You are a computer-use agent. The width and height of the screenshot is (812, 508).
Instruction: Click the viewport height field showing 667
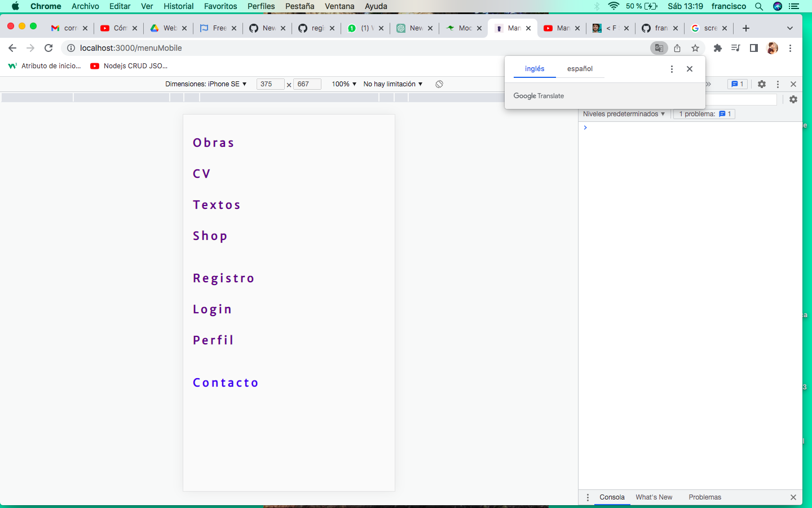coord(307,84)
